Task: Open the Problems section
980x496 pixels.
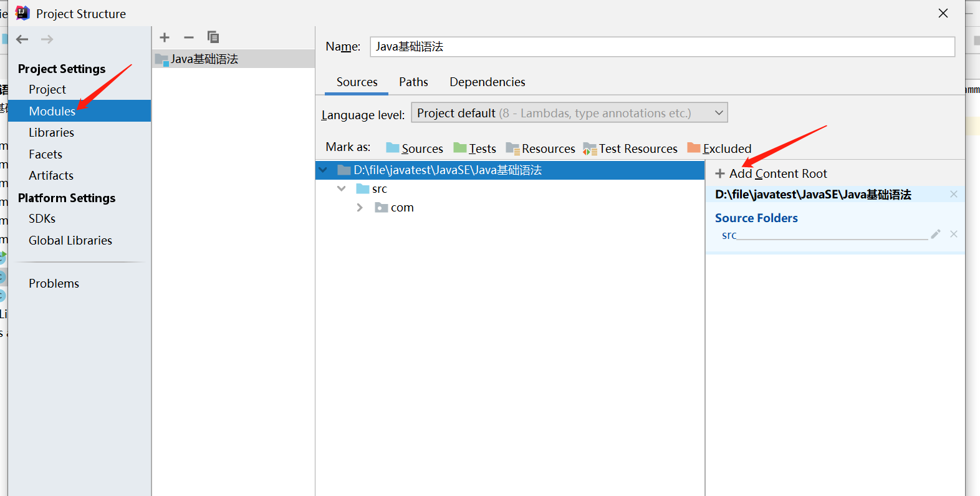Action: pos(54,283)
